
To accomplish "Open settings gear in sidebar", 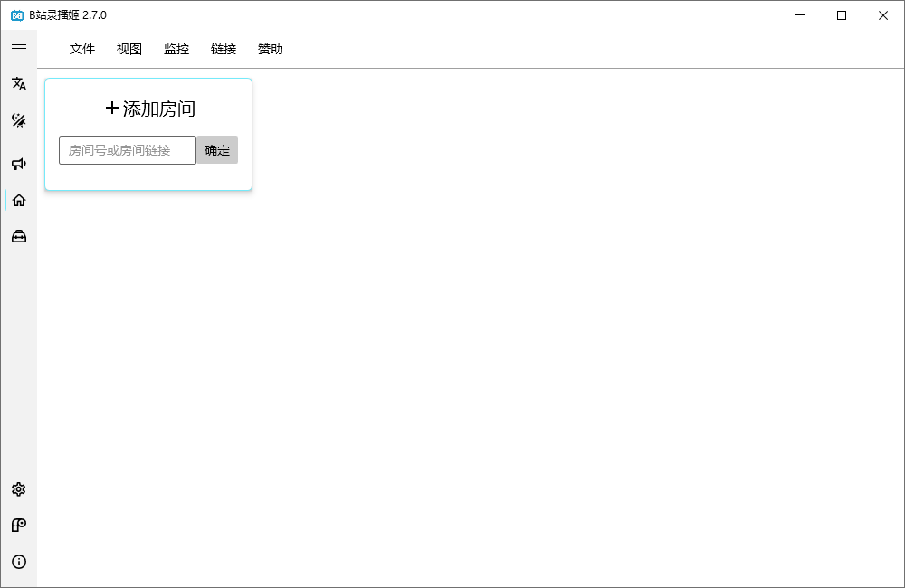I will coord(19,489).
